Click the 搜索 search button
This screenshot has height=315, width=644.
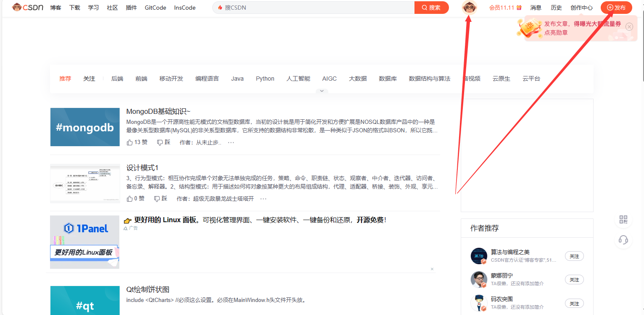(432, 8)
